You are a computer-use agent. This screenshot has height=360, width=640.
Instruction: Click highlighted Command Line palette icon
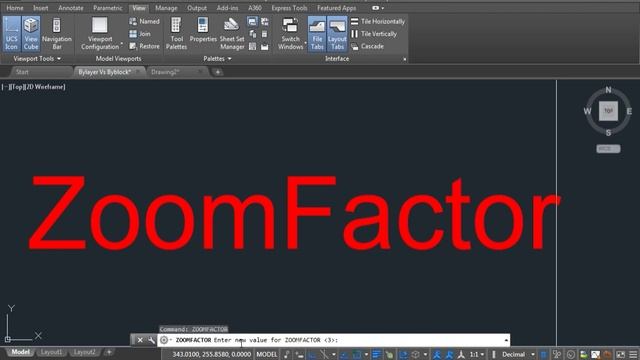click(252, 22)
